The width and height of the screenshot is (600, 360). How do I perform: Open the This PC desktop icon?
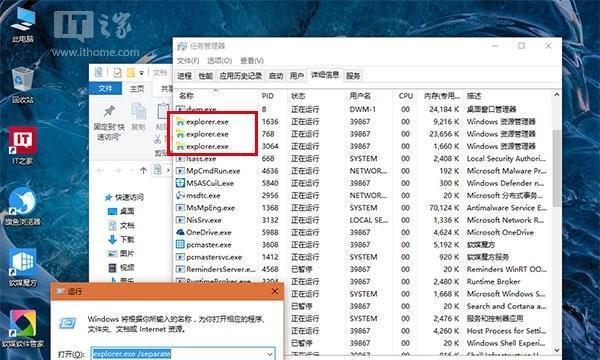[23, 24]
